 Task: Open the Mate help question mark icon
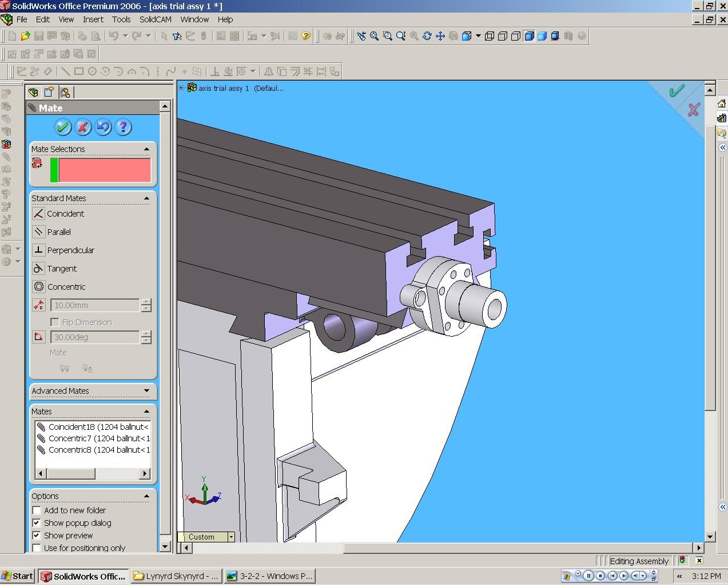[123, 127]
